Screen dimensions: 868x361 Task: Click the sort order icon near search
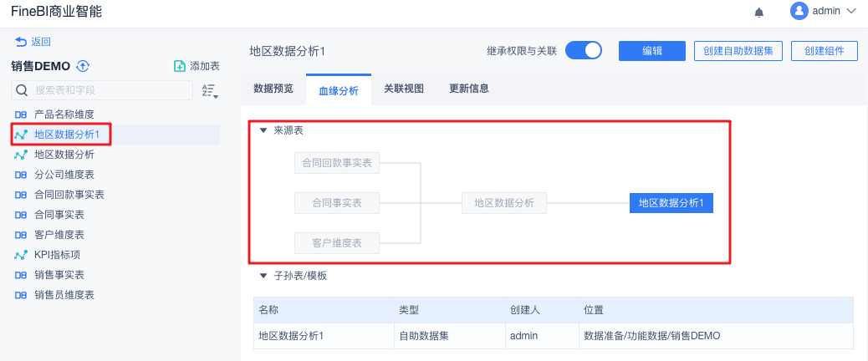[210, 90]
